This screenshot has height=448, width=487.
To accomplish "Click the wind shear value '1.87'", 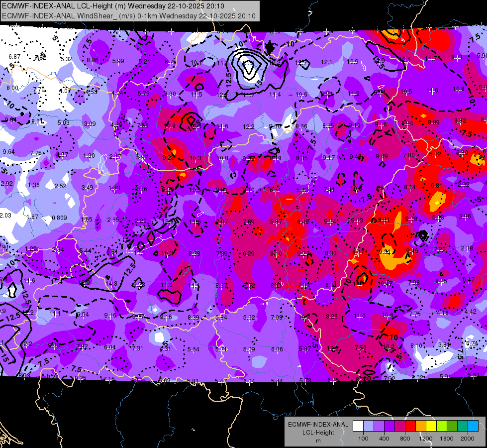I will pyautogui.click(x=32, y=217).
